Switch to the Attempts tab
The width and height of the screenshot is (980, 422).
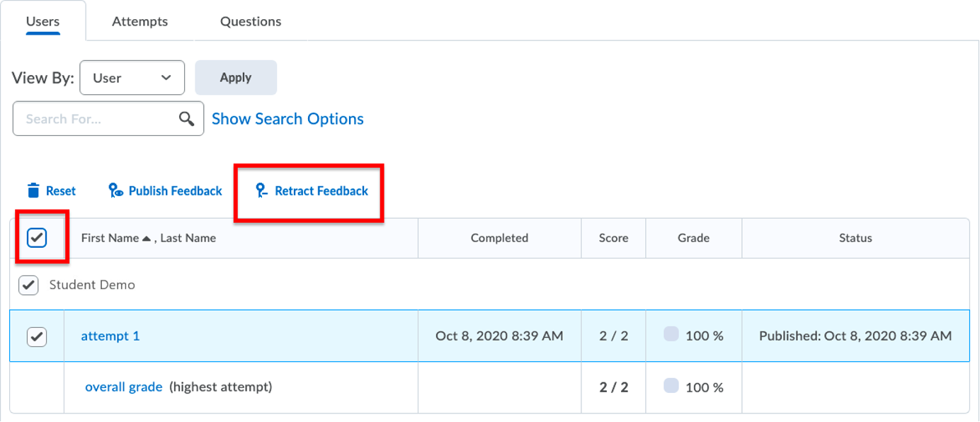coord(139,21)
